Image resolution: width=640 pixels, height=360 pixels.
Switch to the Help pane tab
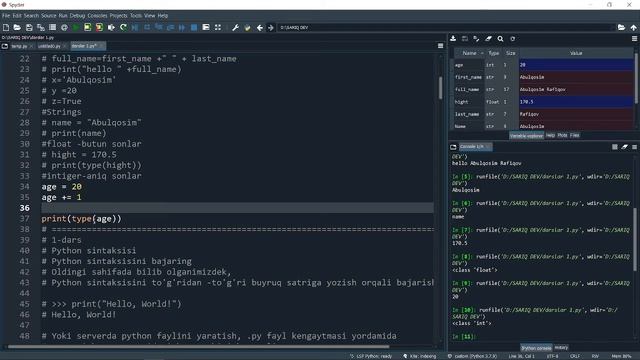tap(550, 135)
